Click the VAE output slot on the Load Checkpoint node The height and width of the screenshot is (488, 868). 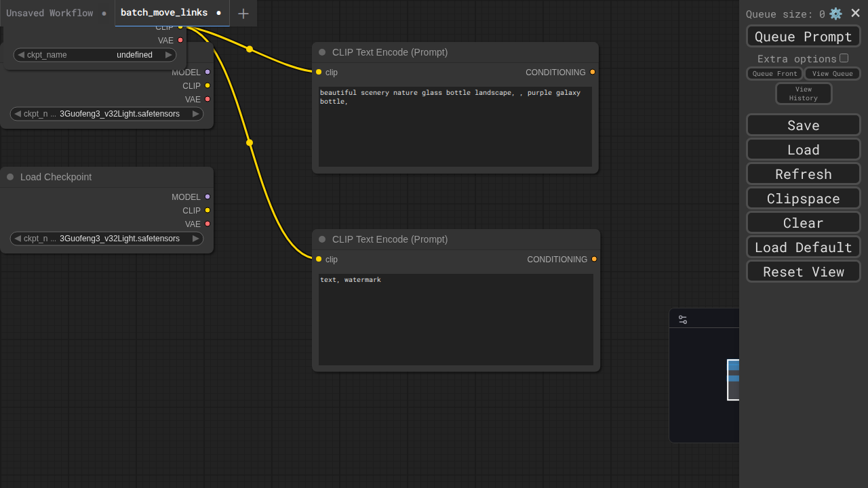[x=208, y=224]
